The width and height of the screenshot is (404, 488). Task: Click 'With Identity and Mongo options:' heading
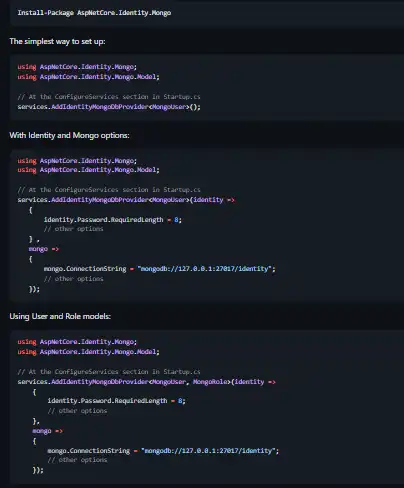click(x=69, y=135)
